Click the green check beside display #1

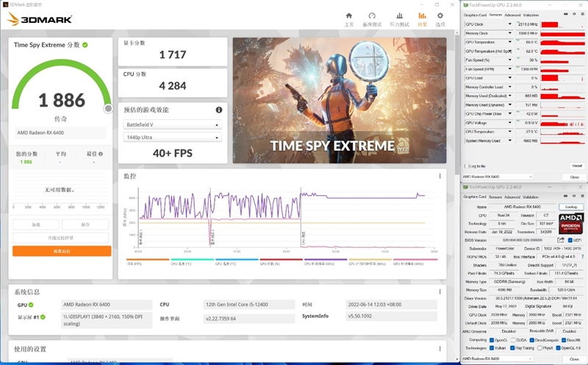tap(43, 317)
